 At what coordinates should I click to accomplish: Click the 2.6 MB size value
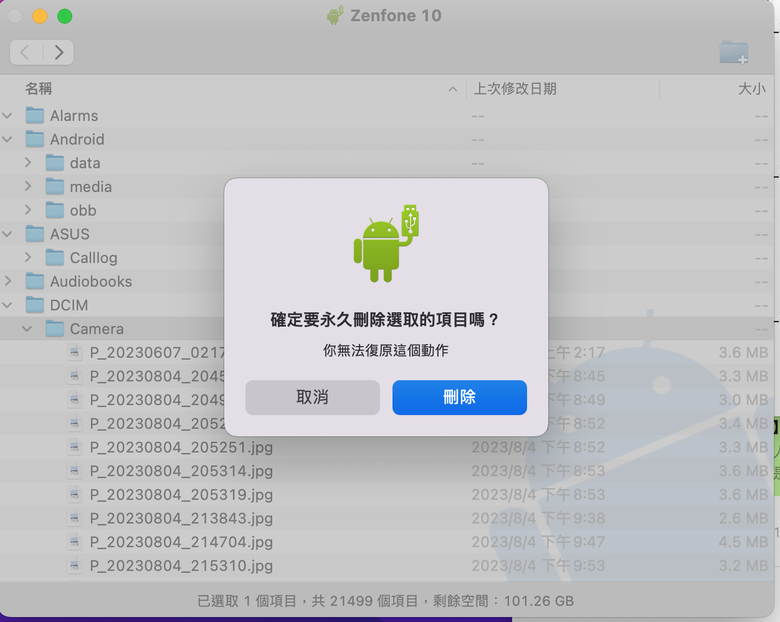[743, 518]
